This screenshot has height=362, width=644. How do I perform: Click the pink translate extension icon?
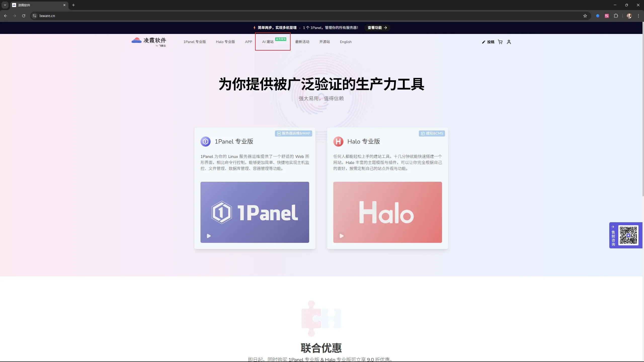pos(607,16)
